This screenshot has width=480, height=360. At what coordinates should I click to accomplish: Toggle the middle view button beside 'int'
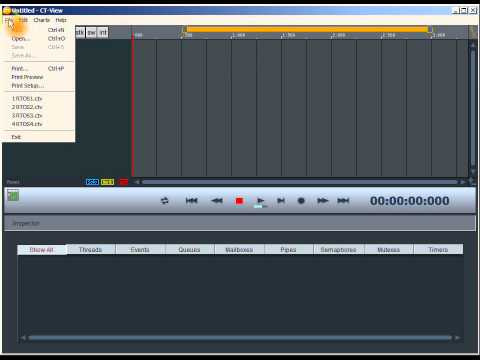91,32
